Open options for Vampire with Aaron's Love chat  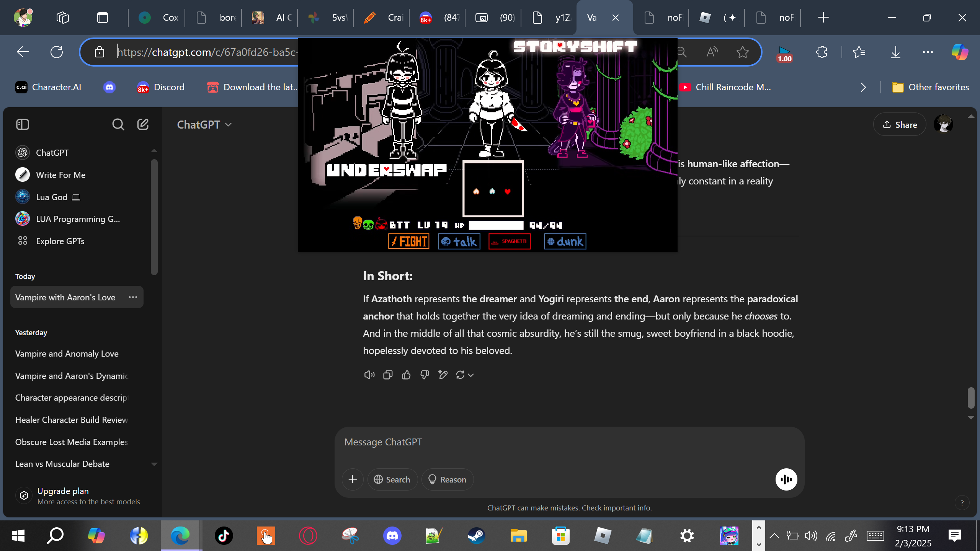point(133,297)
